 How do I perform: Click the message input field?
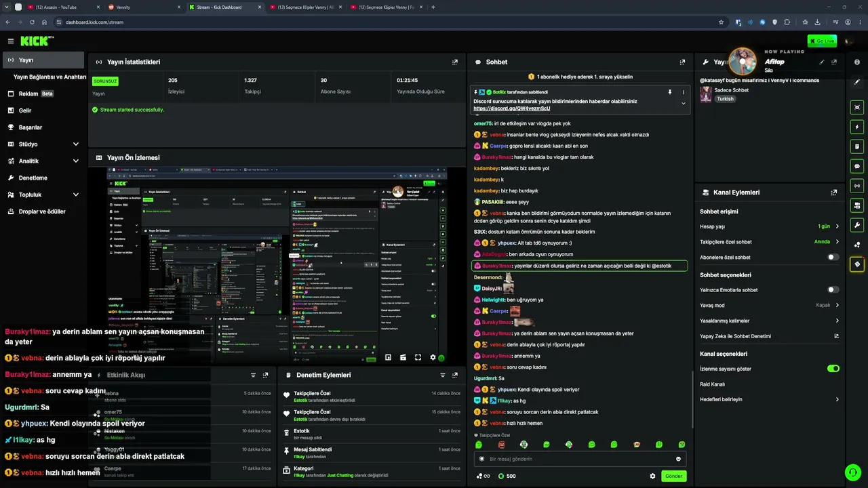pos(580,459)
